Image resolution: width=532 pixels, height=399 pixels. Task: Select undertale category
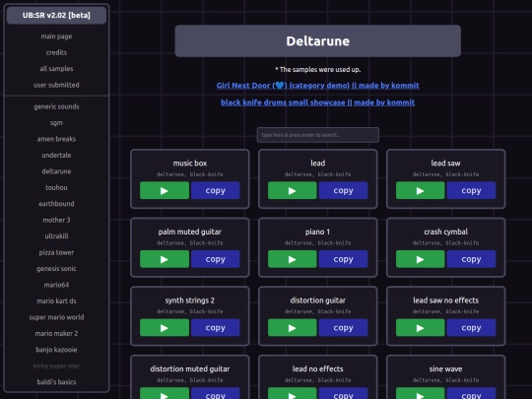click(56, 155)
